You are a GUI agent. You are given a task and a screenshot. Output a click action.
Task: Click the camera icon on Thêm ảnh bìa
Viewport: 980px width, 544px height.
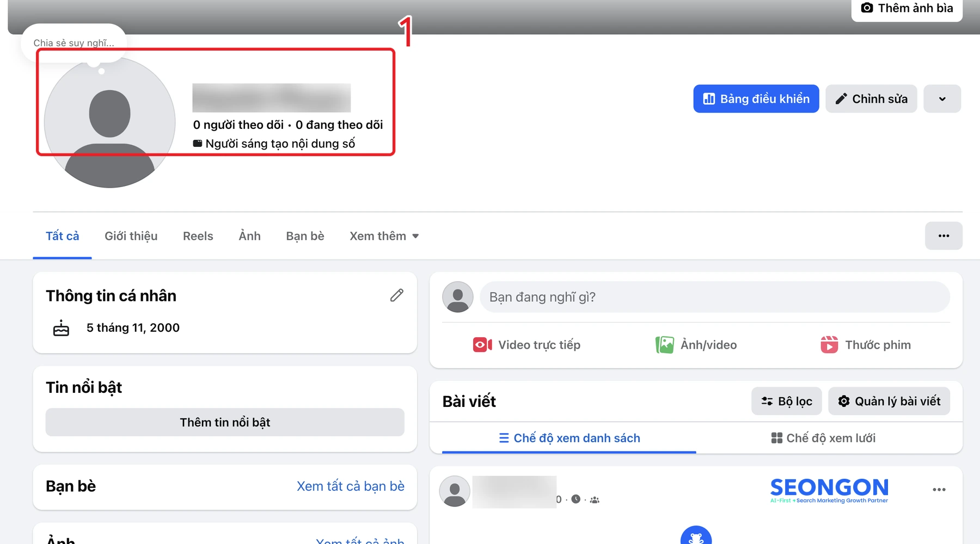867,8
